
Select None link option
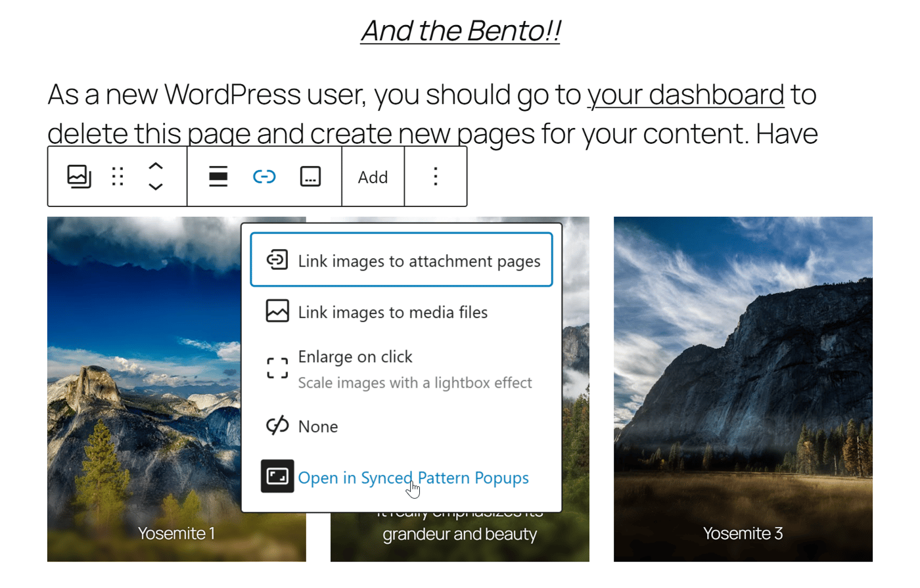tap(402, 426)
